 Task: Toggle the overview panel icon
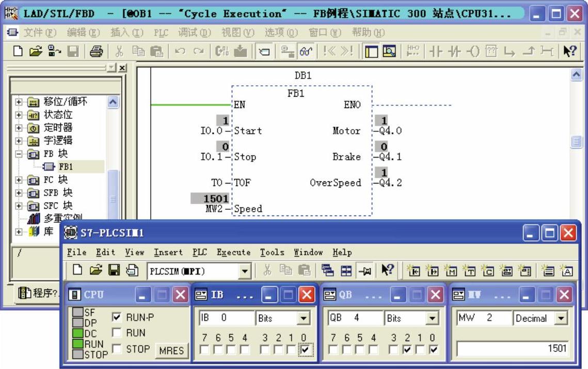371,51
